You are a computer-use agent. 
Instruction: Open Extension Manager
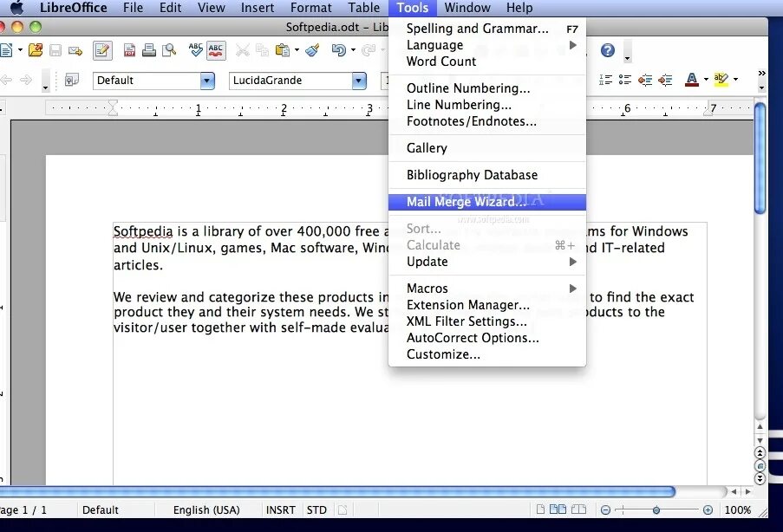click(x=486, y=305)
